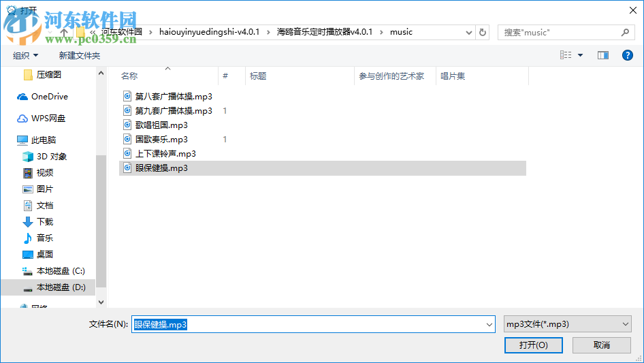Click the 文档 document icon

pyautogui.click(x=27, y=206)
